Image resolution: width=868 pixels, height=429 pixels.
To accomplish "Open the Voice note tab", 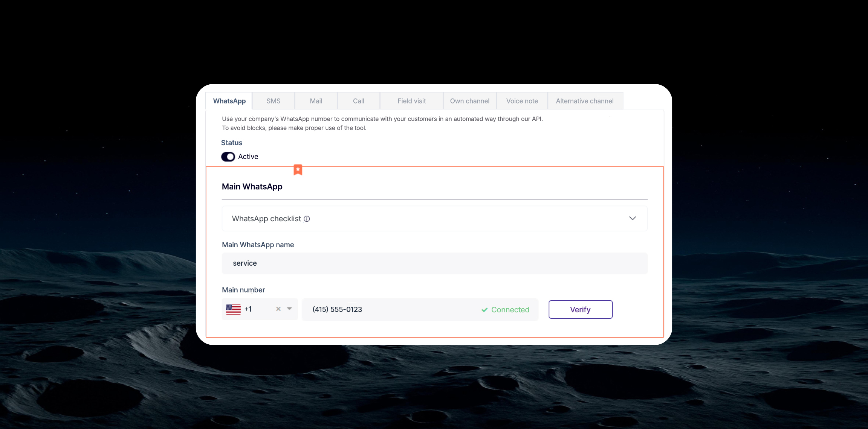I will 522,101.
